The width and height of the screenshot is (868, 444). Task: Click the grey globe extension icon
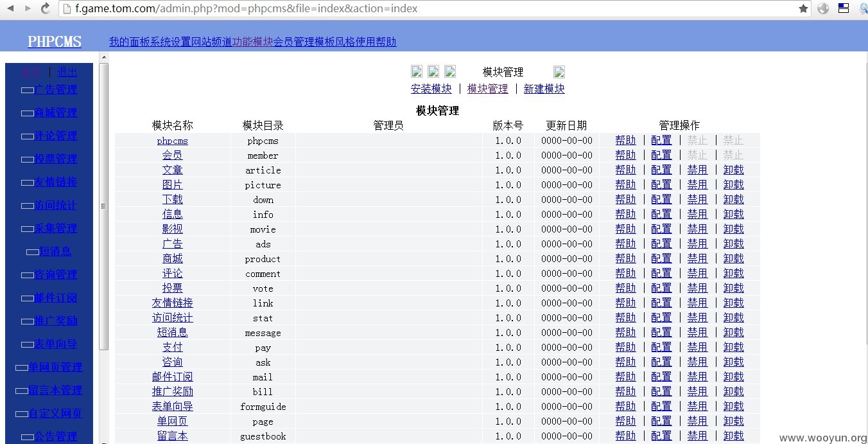[823, 8]
